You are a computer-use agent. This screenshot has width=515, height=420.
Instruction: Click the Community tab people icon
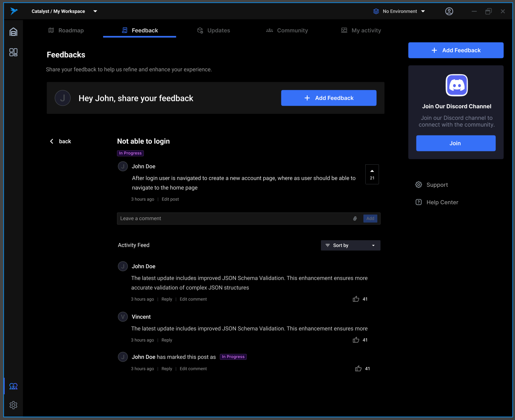270,30
